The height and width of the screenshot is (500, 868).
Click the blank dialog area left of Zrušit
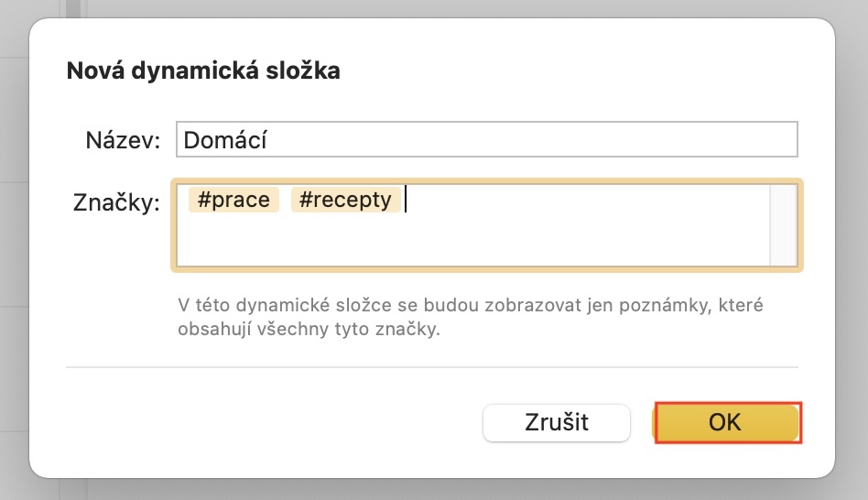(275, 422)
